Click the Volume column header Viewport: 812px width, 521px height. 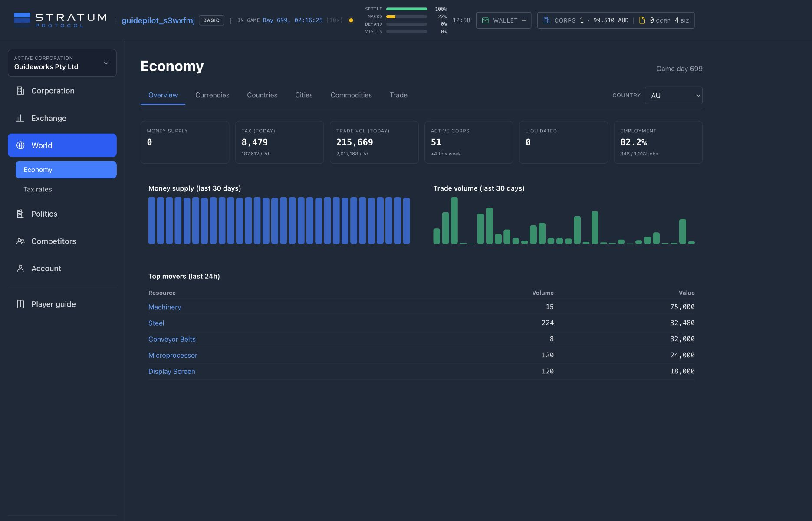tap(543, 293)
